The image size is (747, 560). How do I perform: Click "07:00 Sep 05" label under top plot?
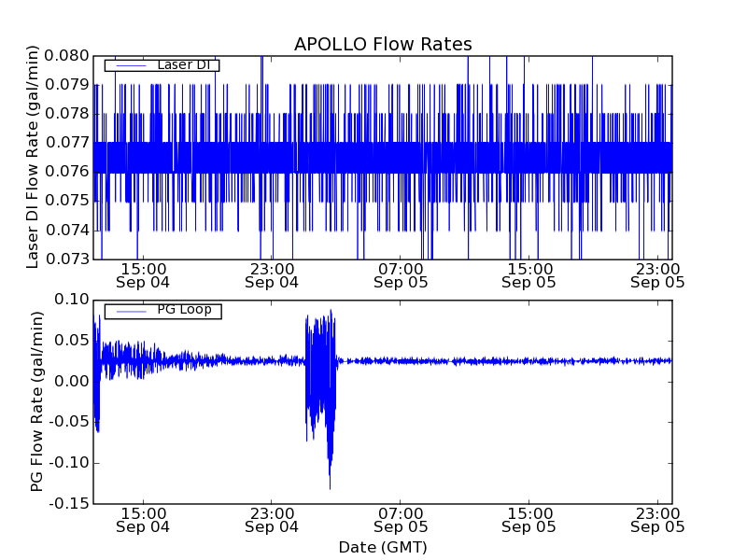pyautogui.click(x=401, y=274)
